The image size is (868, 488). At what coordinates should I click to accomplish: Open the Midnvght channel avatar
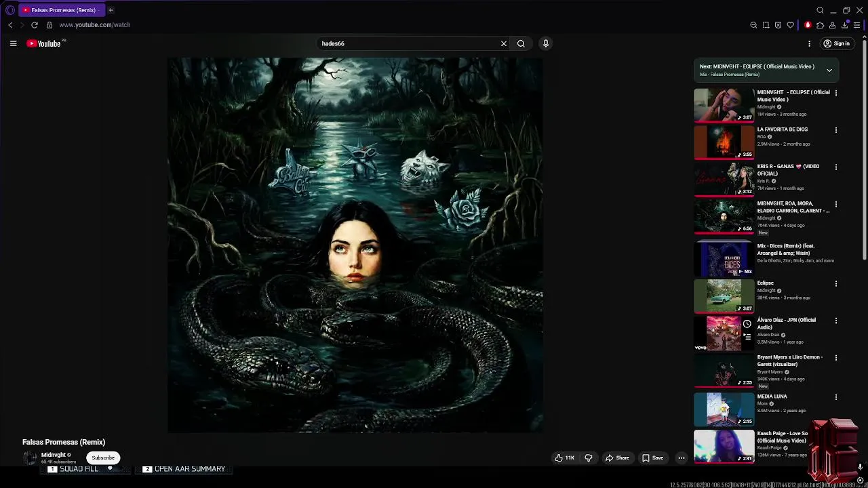[31, 458]
